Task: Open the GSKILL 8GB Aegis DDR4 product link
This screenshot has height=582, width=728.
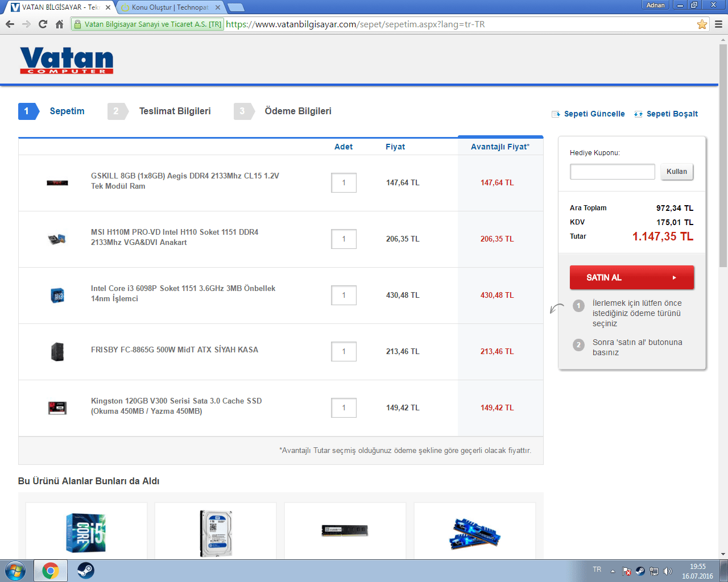Action: coord(185,181)
